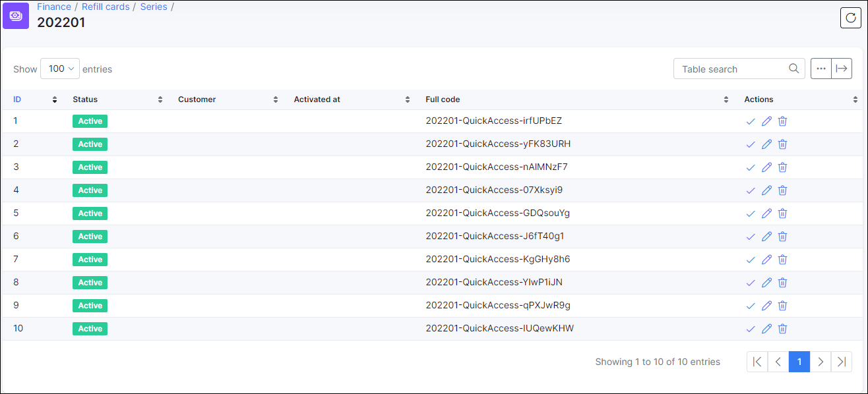Select page 1 in pagination
Viewport: 868px width, 394px height.
tap(799, 362)
